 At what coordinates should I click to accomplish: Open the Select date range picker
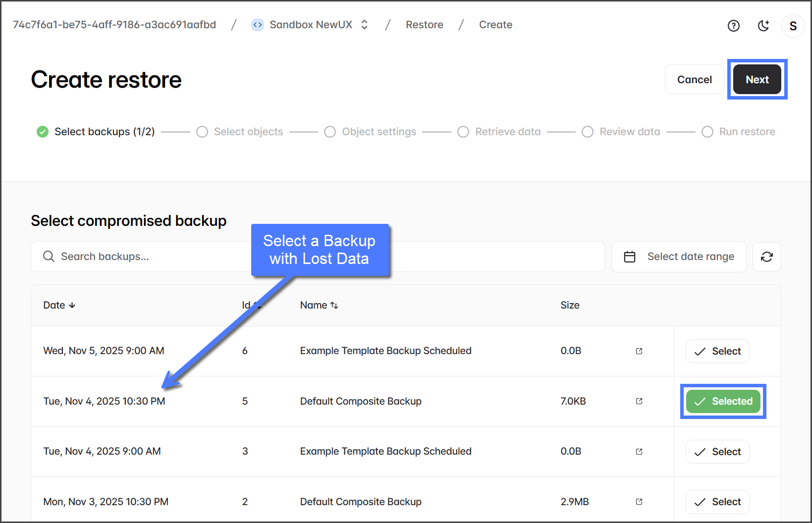pos(679,257)
